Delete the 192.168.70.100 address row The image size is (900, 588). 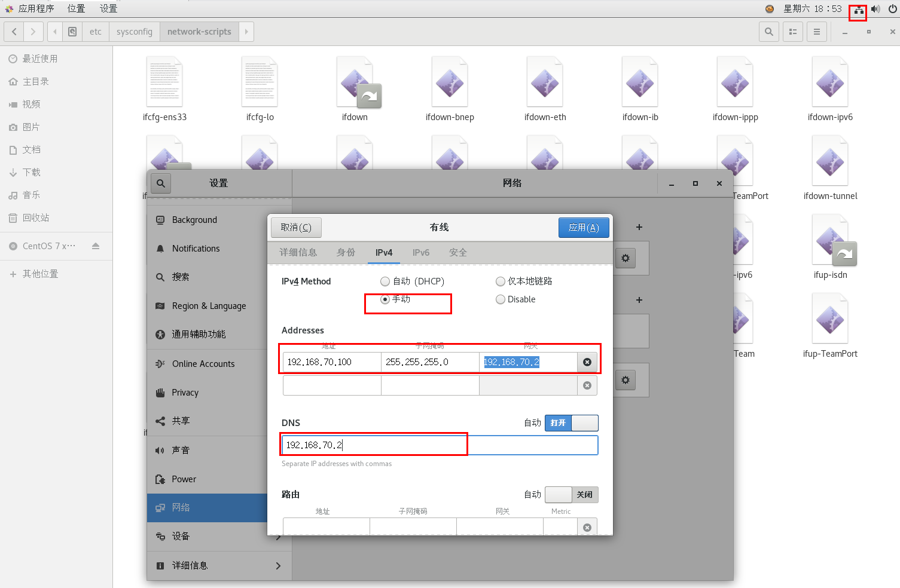[587, 362]
